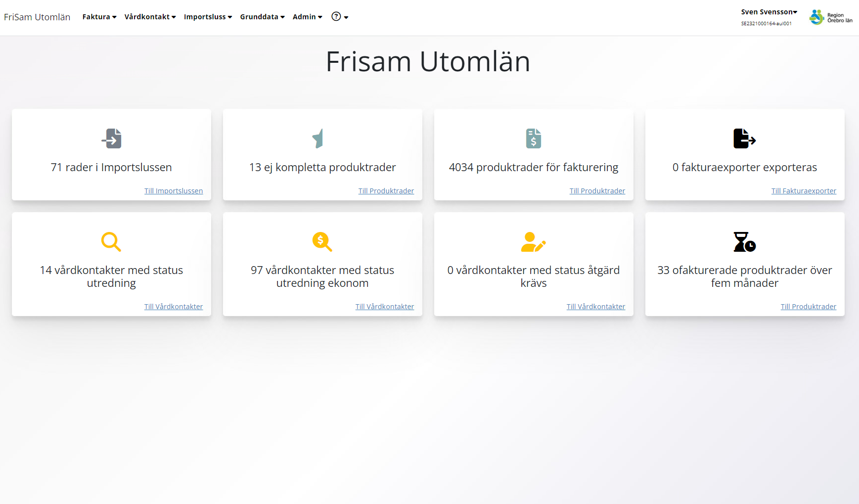Click the yellow magnifying glass utredning icon

click(111, 242)
